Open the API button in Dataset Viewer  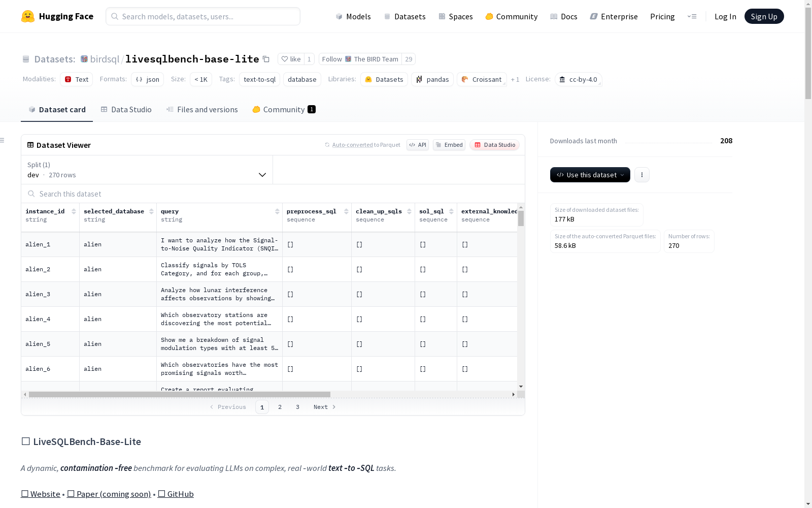pyautogui.click(x=418, y=145)
